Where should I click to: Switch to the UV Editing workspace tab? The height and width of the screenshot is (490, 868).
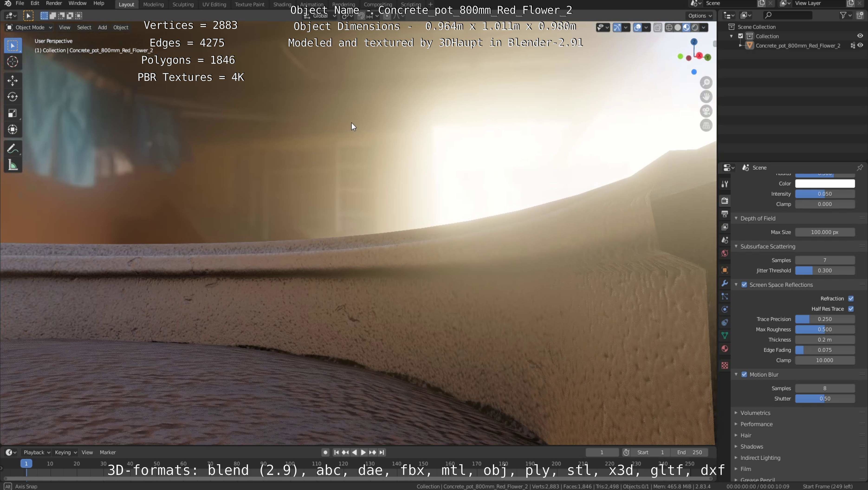coord(214,4)
